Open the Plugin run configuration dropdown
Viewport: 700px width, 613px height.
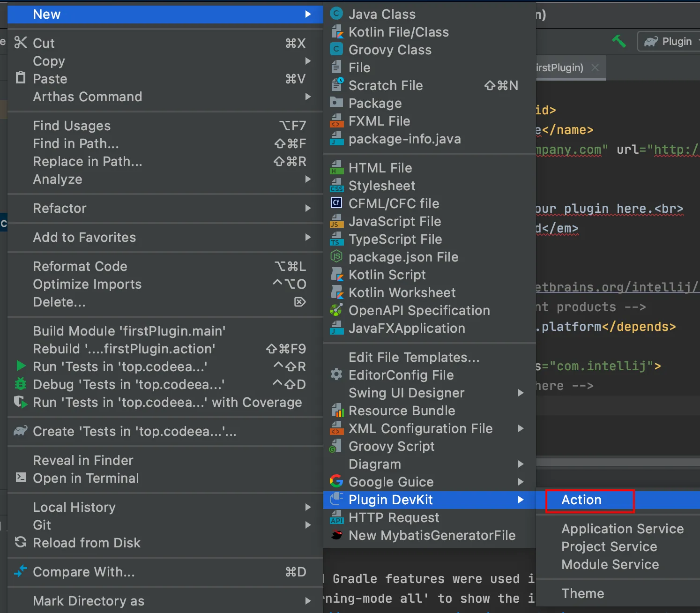click(x=670, y=41)
